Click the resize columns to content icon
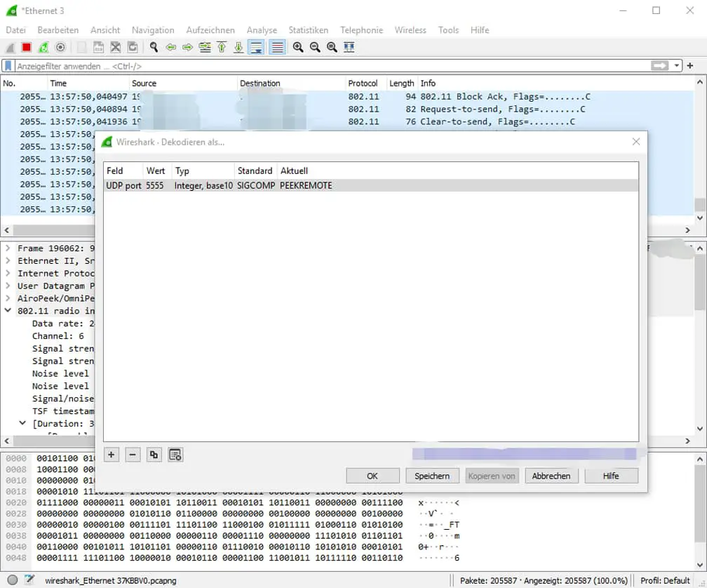This screenshot has width=707, height=588. click(x=349, y=47)
